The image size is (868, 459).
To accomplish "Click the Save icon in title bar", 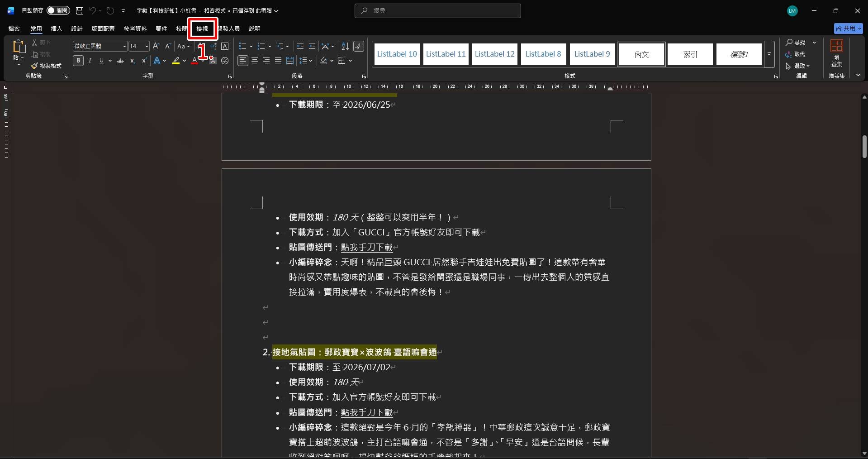I will tap(80, 10).
